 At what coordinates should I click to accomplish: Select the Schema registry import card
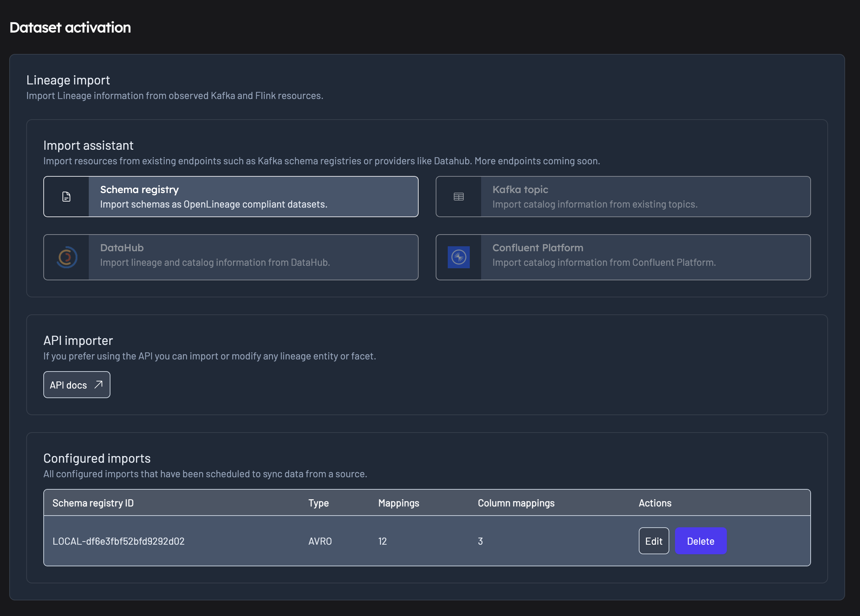click(x=231, y=197)
